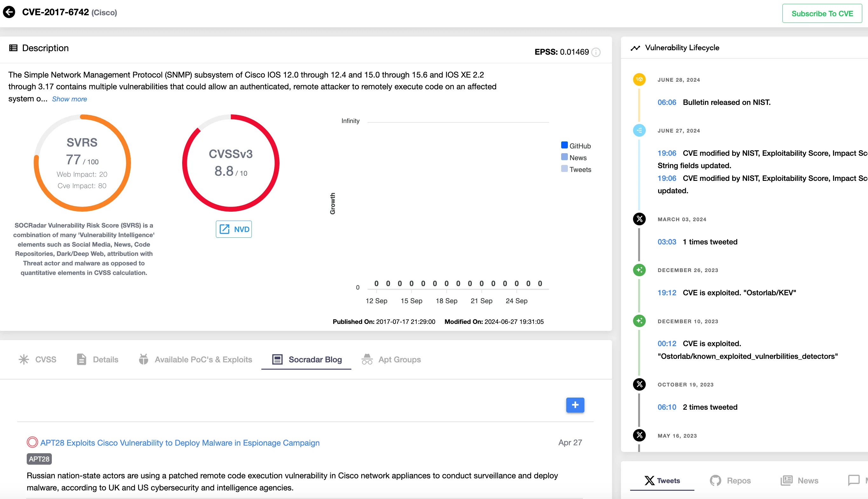This screenshot has height=499, width=868.
Task: Switch to the Details tab
Action: [97, 359]
